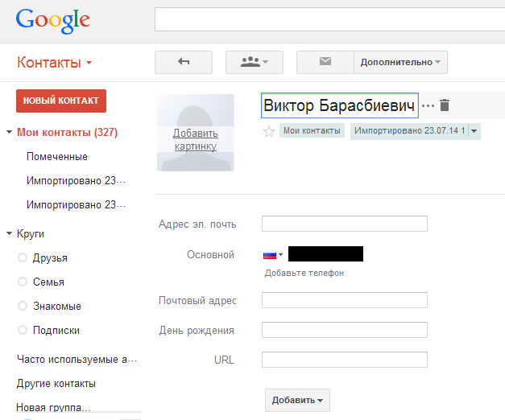Click the Круги heading text
This screenshot has width=505, height=420.
[31, 233]
